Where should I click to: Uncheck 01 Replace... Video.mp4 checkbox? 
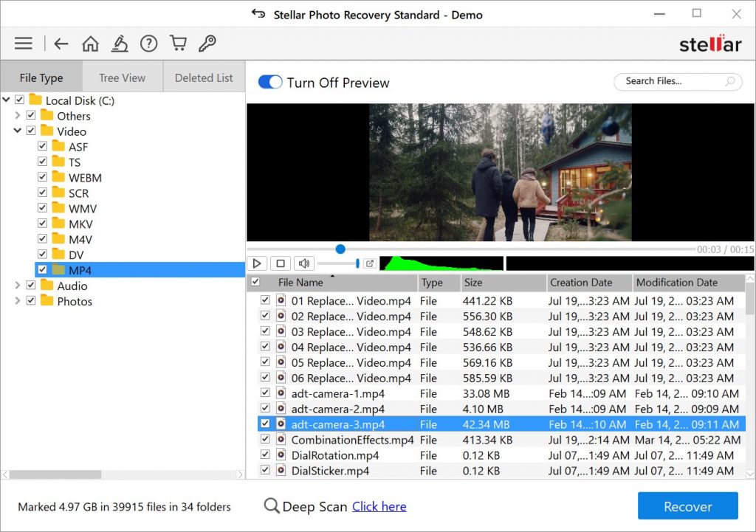(x=265, y=300)
